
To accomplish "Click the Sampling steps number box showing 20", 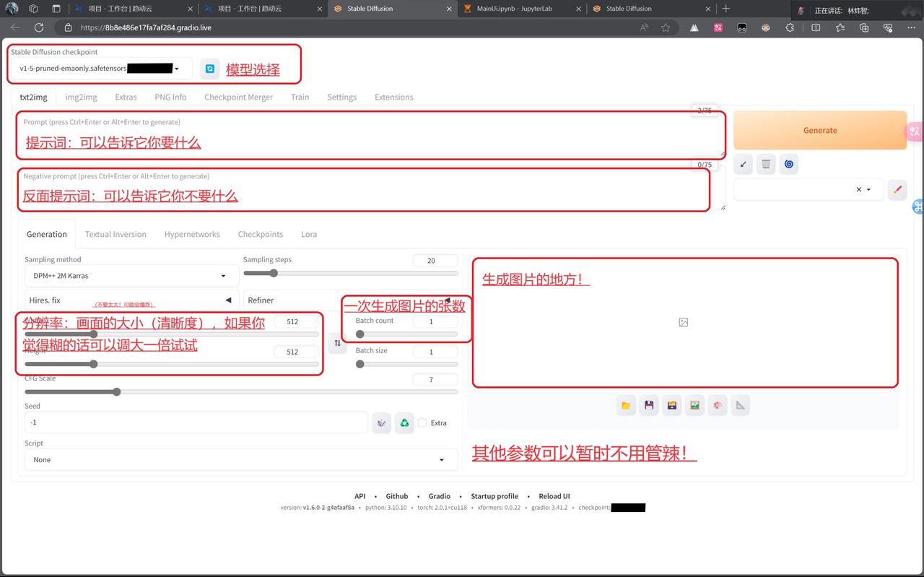I will coord(435,261).
